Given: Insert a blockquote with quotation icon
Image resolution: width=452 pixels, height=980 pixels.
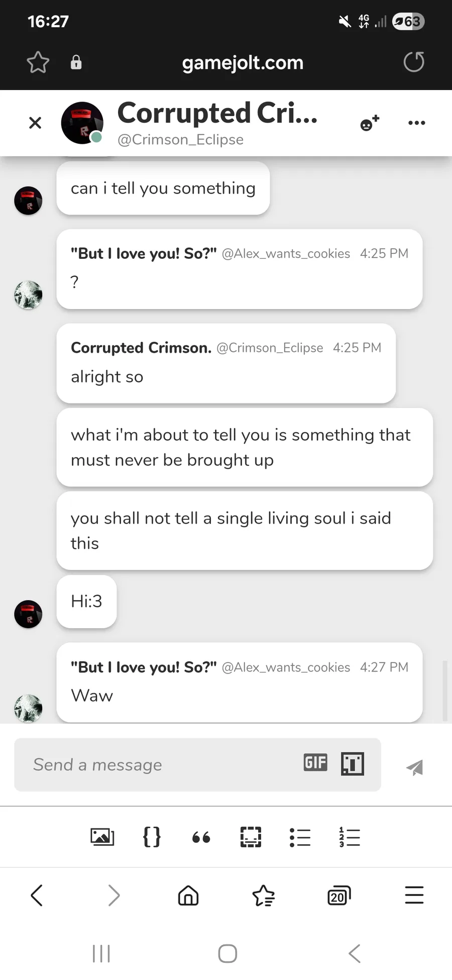Looking at the screenshot, I should tap(201, 837).
